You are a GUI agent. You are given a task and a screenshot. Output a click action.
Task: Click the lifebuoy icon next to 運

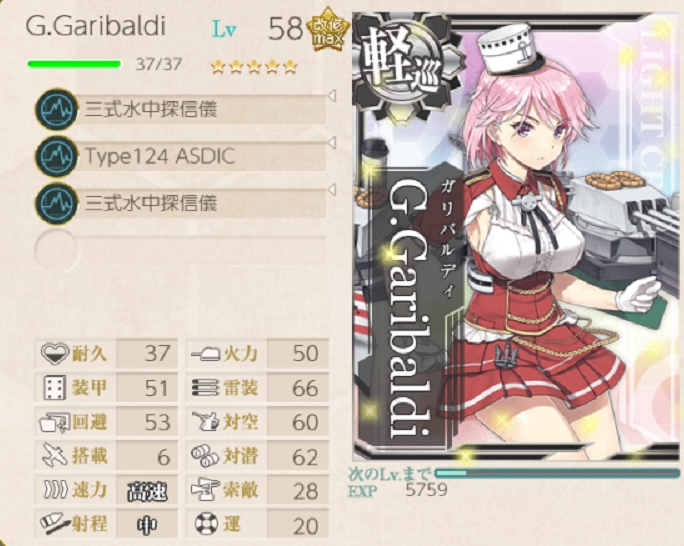coord(206,524)
